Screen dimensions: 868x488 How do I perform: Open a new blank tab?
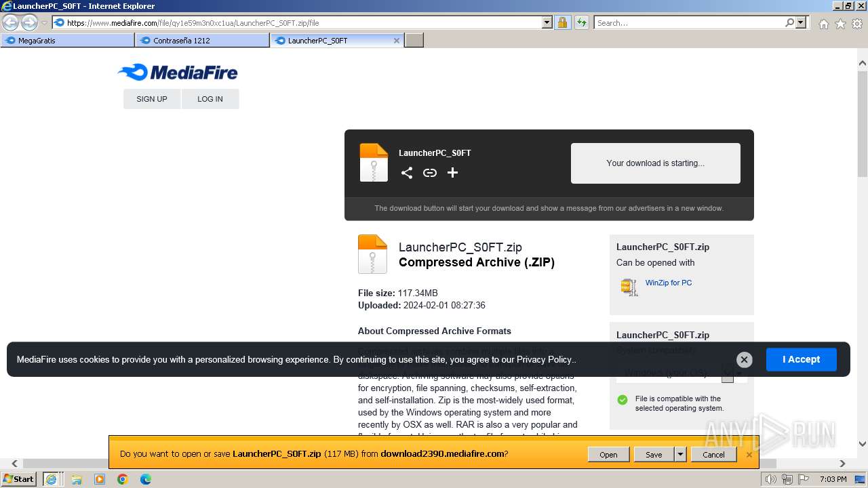pyautogui.click(x=414, y=41)
